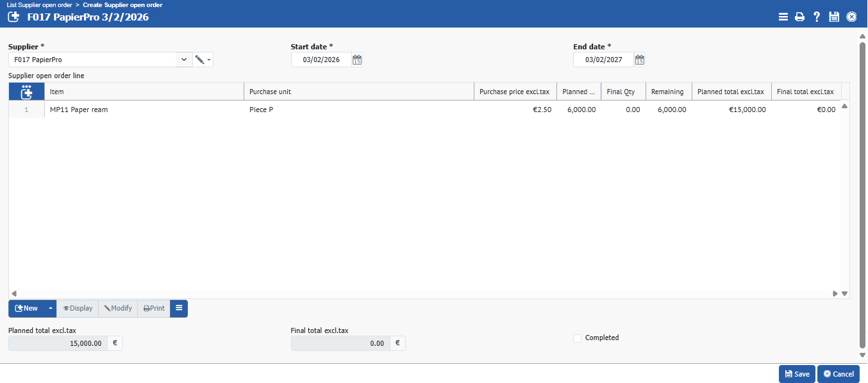868x383 pixels.
Task: Expand the Supplier dropdown list
Action: click(x=184, y=60)
